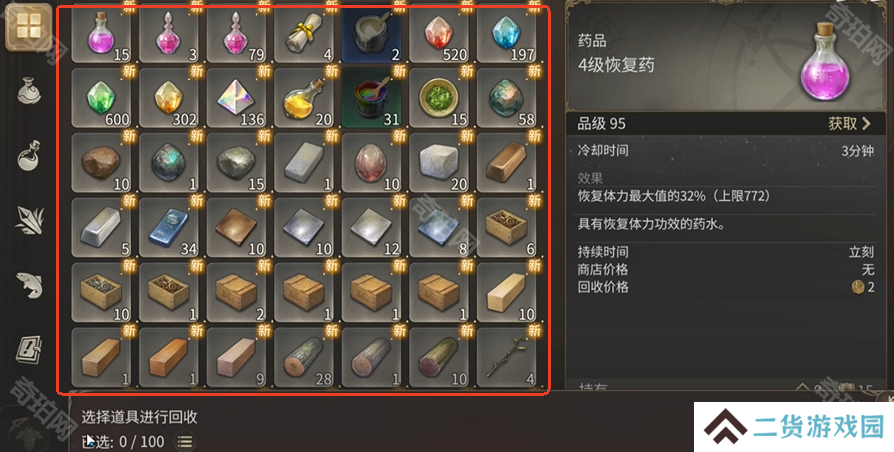This screenshot has width=894, height=452.
Task: Pick the blue ingot stack of 34
Action: 169,227
